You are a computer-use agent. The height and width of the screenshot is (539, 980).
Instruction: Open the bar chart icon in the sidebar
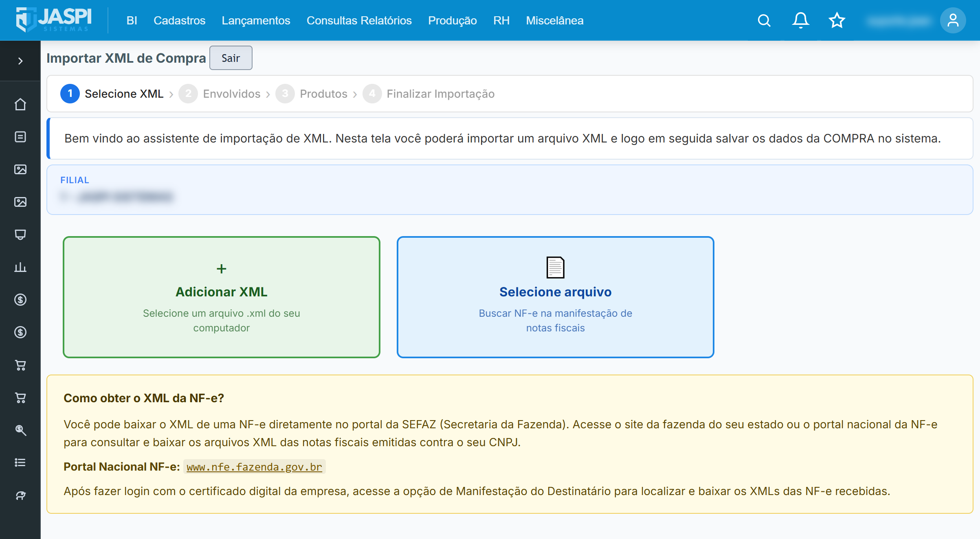coord(20,267)
